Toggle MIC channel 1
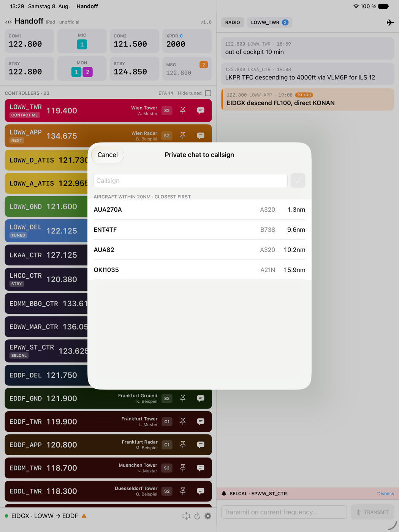The width and height of the screenshot is (399, 532). click(x=82, y=44)
